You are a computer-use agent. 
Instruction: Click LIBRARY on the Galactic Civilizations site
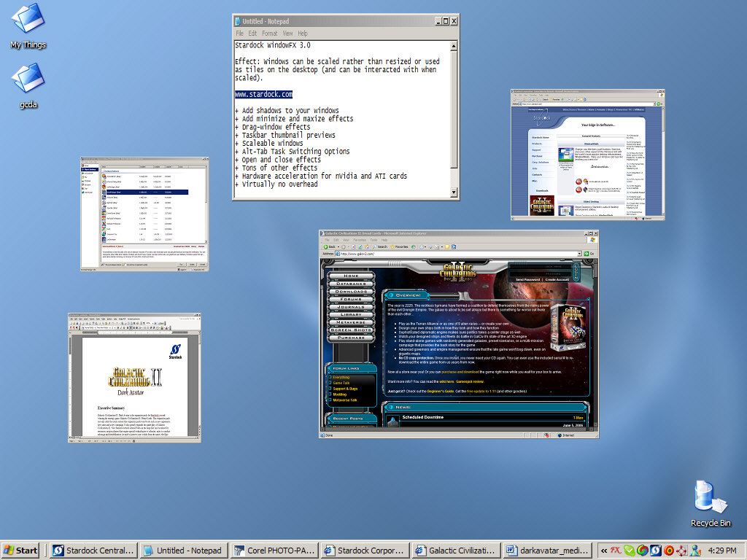(x=351, y=314)
